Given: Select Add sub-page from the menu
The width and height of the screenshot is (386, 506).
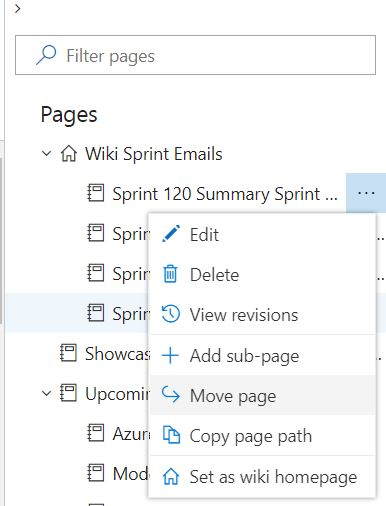Looking at the screenshot, I should click(263, 356).
